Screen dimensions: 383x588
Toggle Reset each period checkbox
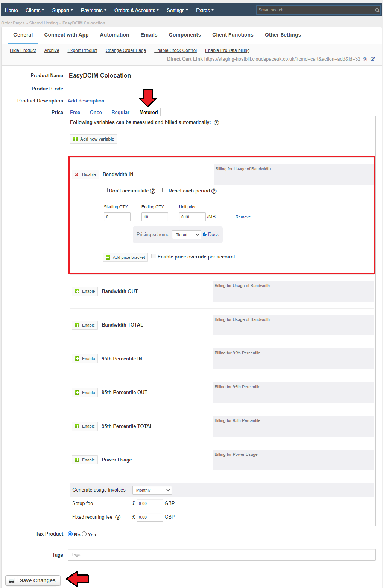point(165,190)
